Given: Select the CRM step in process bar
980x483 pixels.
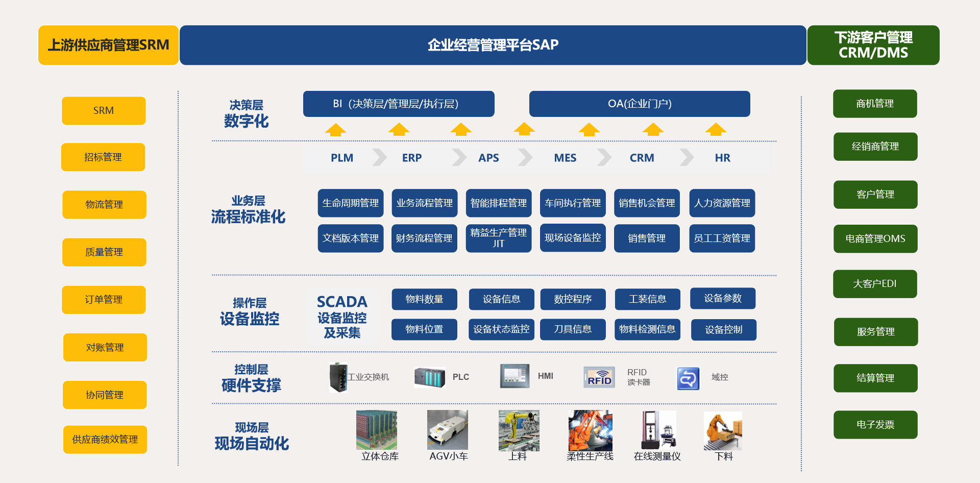Looking at the screenshot, I should point(642,158).
